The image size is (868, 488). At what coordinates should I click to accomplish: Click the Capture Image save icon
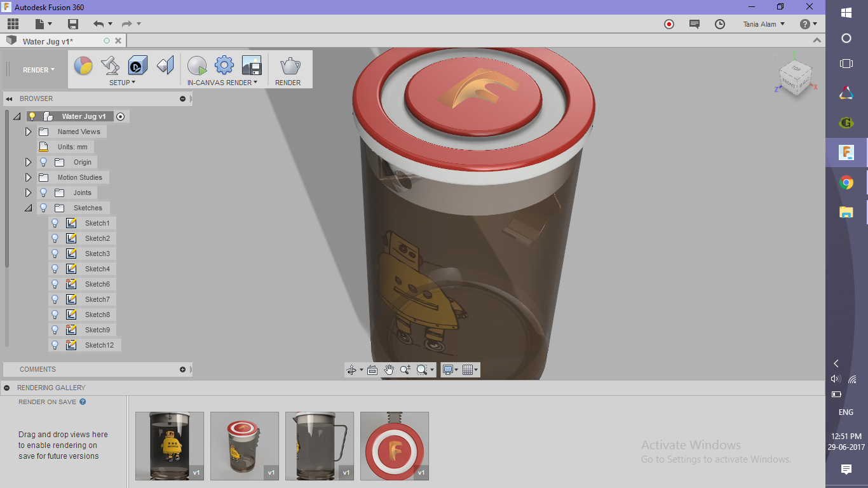[x=252, y=65]
